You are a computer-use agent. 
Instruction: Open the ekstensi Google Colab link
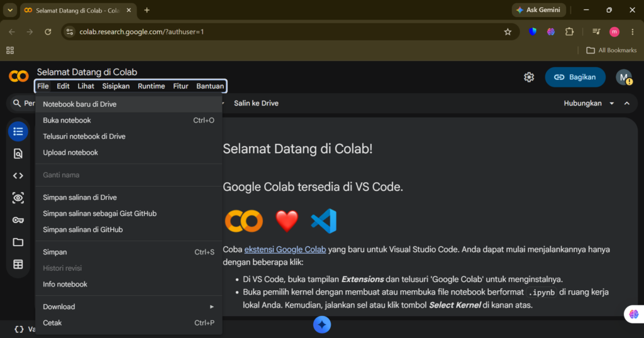click(285, 249)
